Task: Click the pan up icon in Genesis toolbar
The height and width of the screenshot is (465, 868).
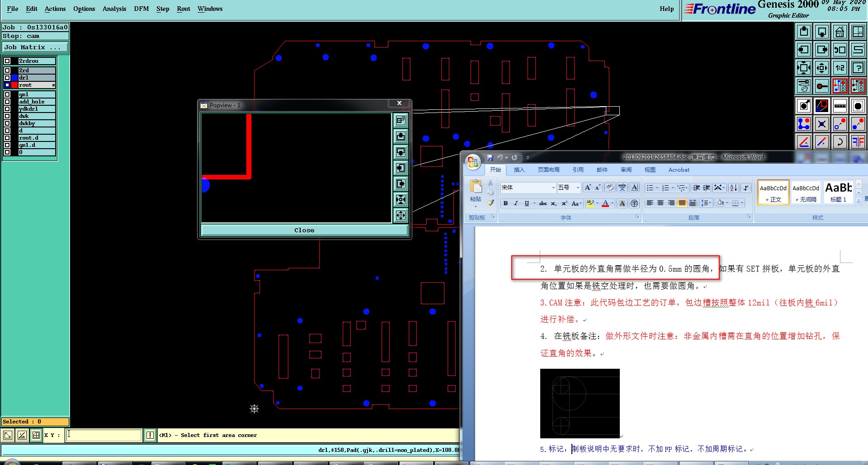Action: point(804,32)
